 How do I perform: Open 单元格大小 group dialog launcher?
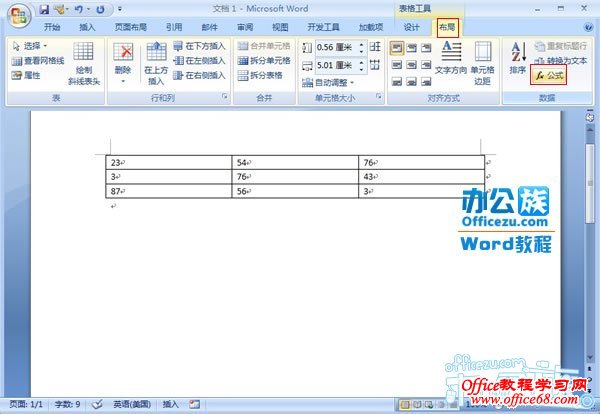pyautogui.click(x=378, y=96)
